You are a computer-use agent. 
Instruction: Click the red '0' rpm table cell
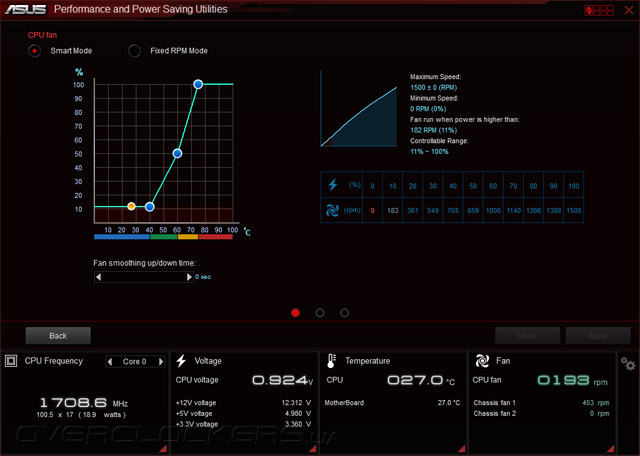(372, 211)
